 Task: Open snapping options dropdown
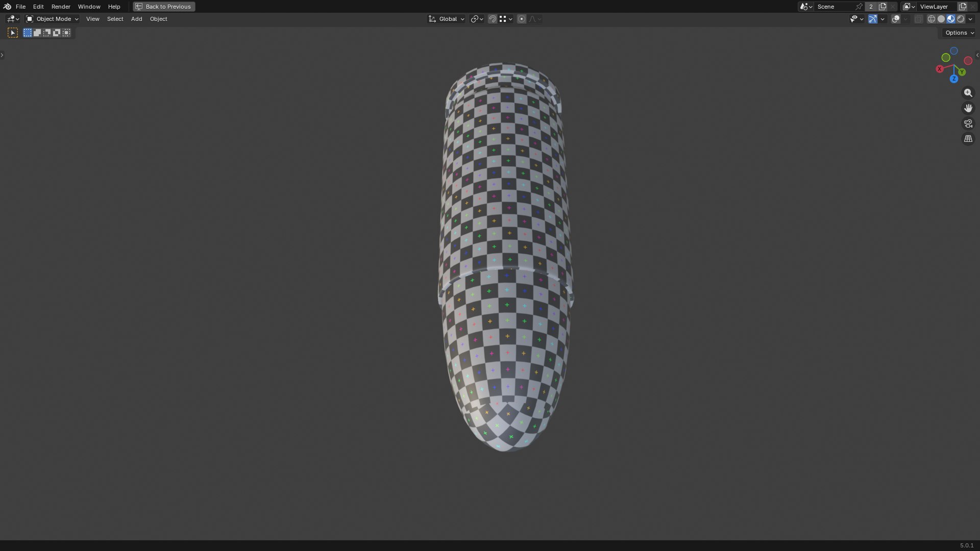coord(506,19)
